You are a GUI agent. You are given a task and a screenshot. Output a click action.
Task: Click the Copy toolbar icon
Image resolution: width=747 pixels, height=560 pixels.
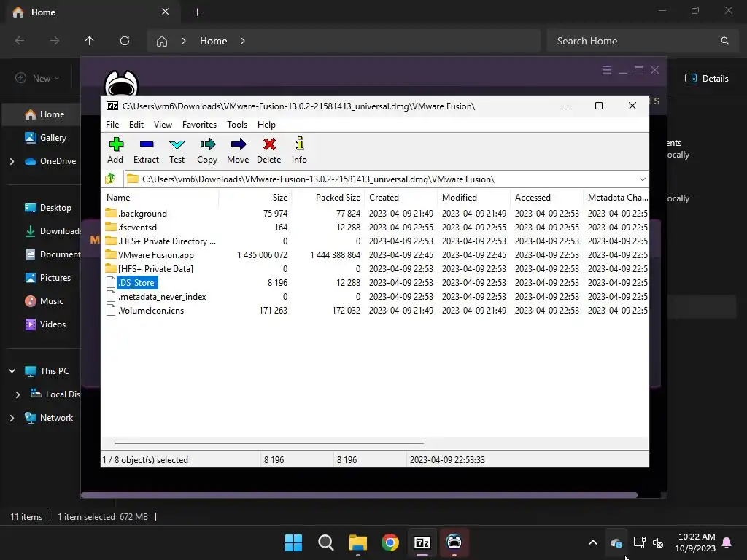tap(207, 150)
